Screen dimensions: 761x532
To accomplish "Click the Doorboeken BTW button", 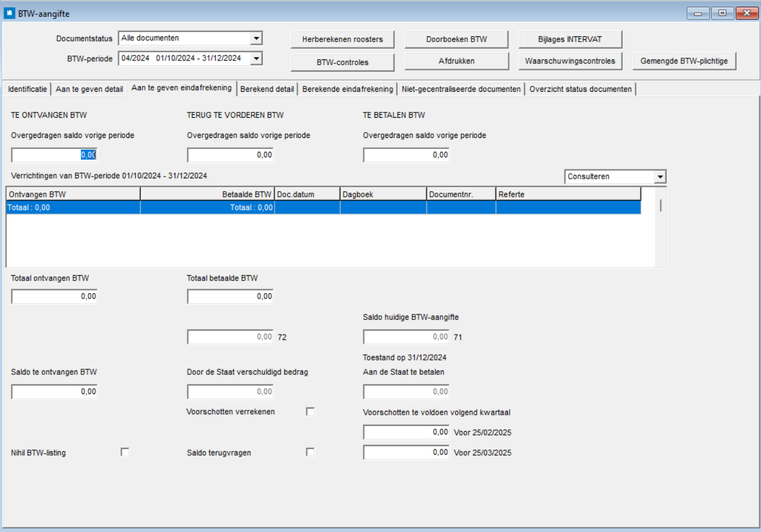I will [x=456, y=39].
